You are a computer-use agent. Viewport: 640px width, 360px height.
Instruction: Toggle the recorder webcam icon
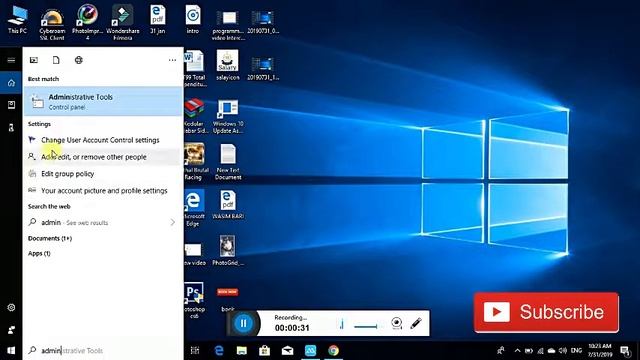(396, 323)
